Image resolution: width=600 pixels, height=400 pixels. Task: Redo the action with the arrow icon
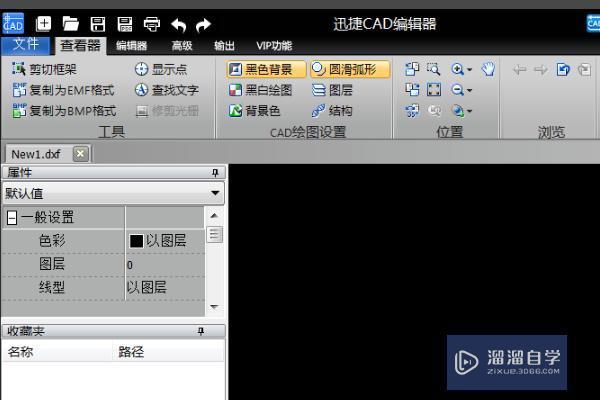(203, 25)
